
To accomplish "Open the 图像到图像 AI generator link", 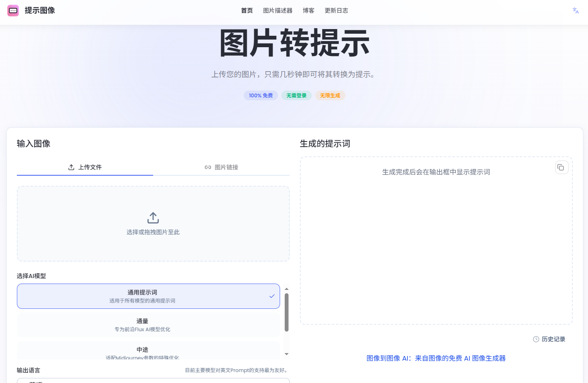I will [x=436, y=358].
